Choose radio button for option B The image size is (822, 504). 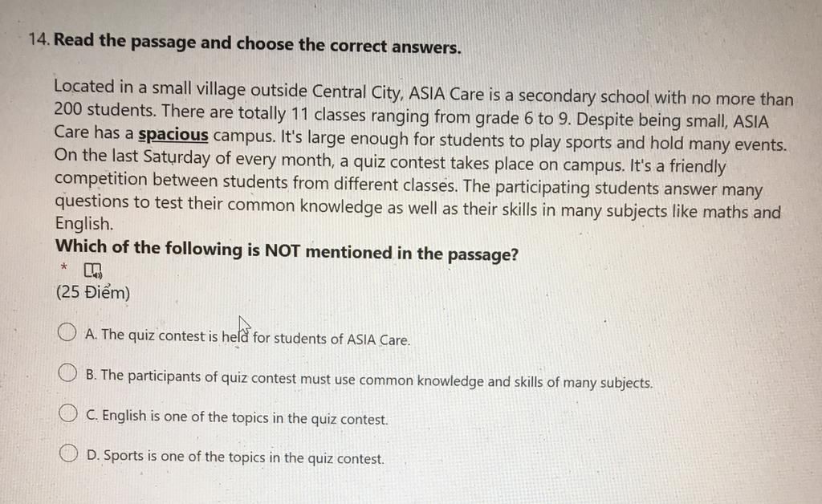click(67, 372)
